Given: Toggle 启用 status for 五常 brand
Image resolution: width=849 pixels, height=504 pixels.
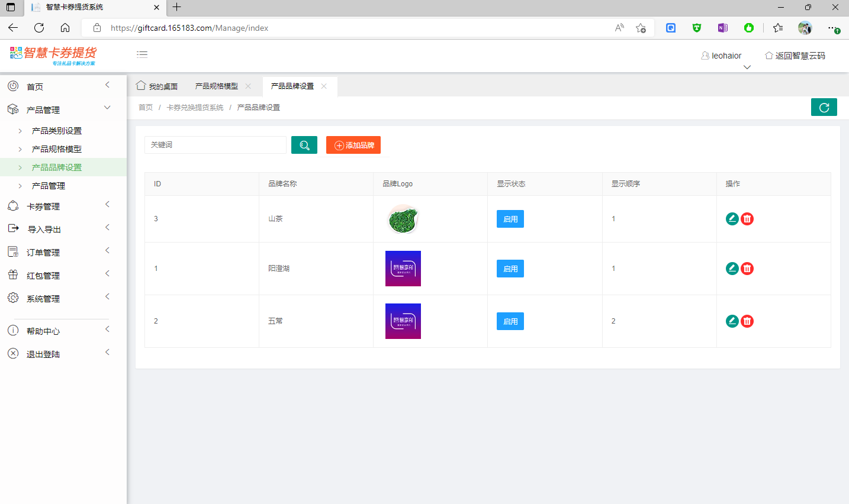Looking at the screenshot, I should click(x=510, y=321).
